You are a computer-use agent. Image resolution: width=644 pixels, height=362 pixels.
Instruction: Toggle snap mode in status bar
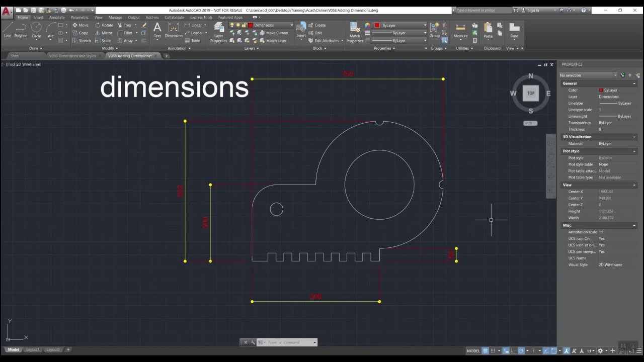point(494,350)
